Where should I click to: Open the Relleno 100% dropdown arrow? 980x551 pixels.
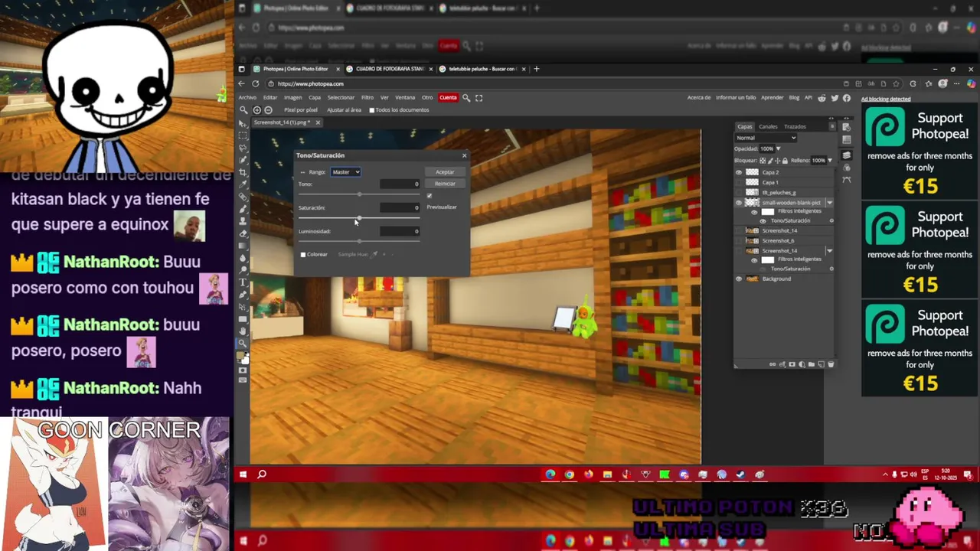click(x=830, y=161)
